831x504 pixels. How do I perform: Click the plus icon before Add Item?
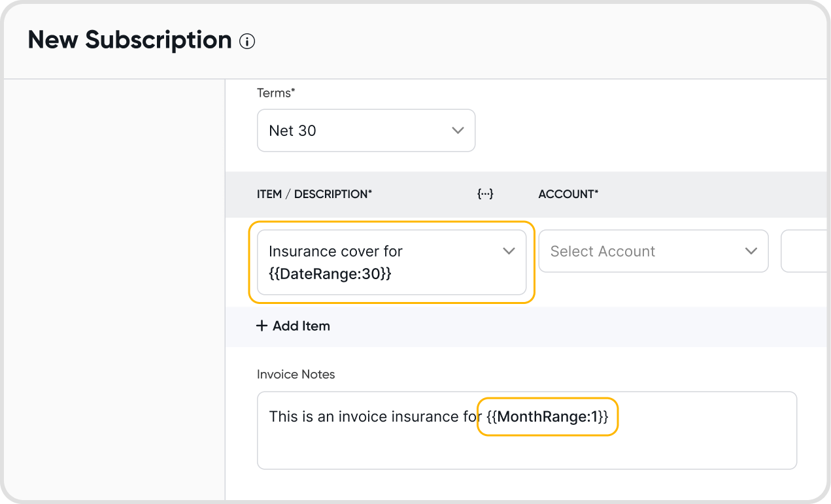262,326
